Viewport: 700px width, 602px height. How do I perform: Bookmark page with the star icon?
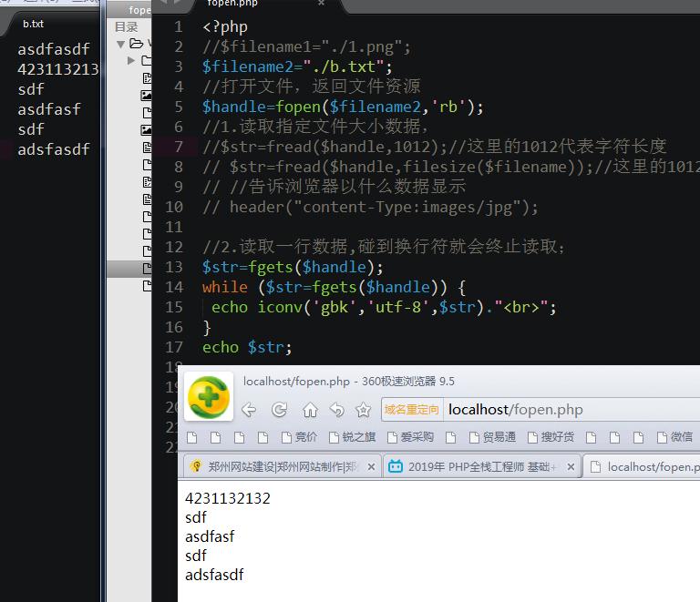tap(364, 409)
